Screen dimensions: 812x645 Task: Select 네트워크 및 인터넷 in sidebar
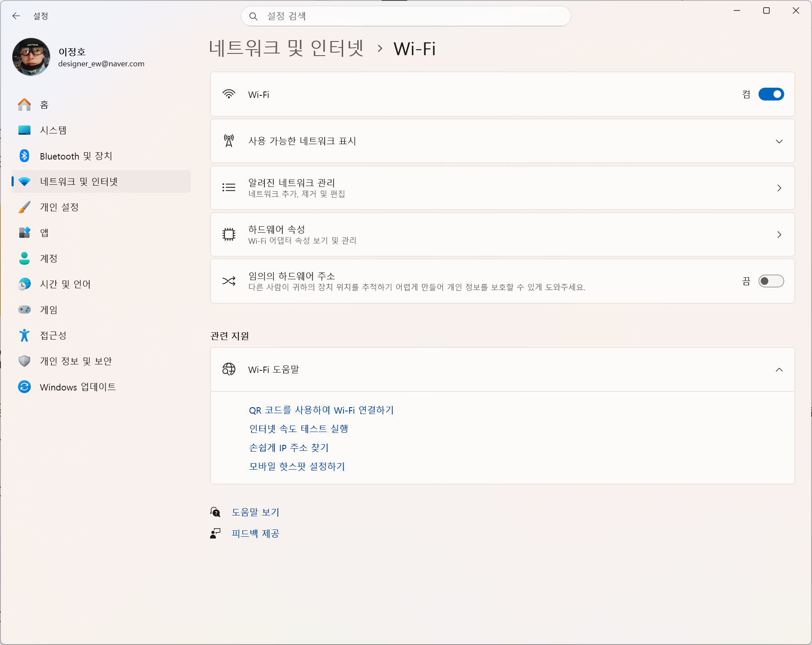click(101, 181)
